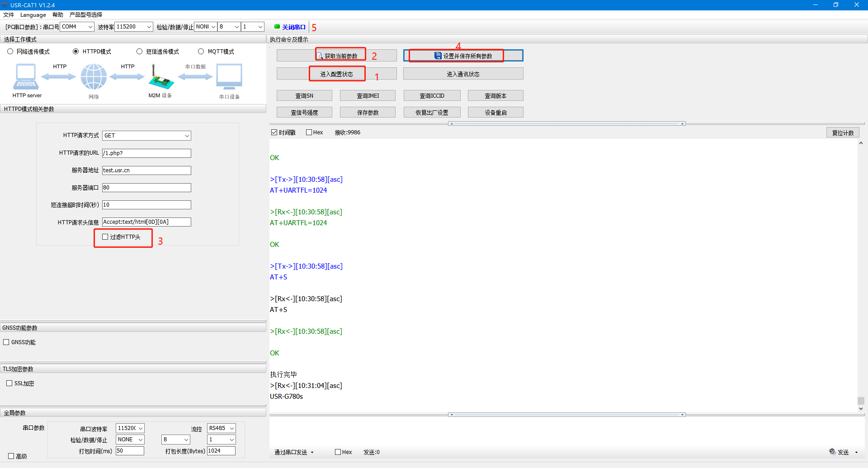Click the green close serial port indicator
Screen dimensions: 868x468
(x=277, y=27)
